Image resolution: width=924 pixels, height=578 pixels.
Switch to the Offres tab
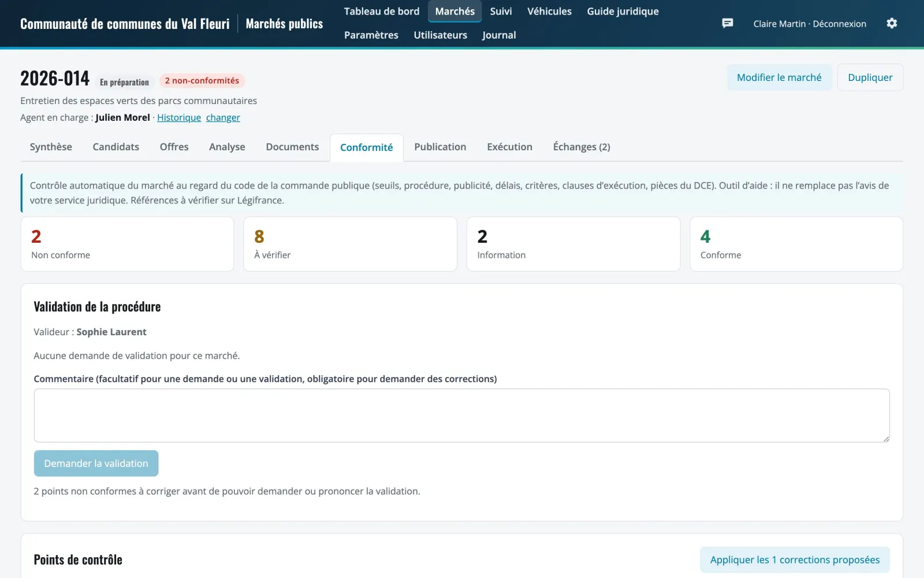174,147
